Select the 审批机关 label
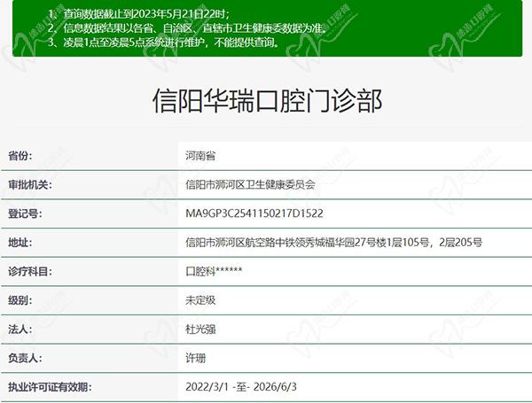This screenshot has width=532, height=403. point(30,185)
